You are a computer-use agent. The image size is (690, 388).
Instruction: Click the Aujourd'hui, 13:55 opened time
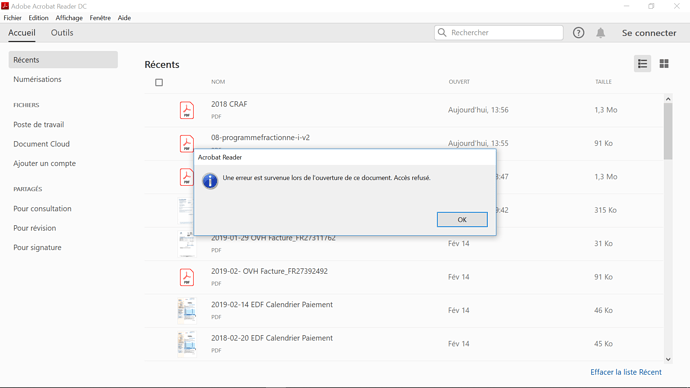point(478,143)
